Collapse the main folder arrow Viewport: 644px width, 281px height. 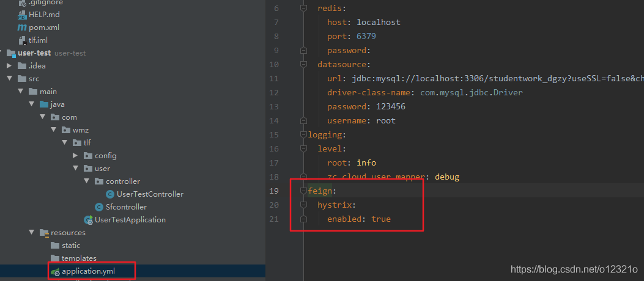pyautogui.click(x=21, y=92)
